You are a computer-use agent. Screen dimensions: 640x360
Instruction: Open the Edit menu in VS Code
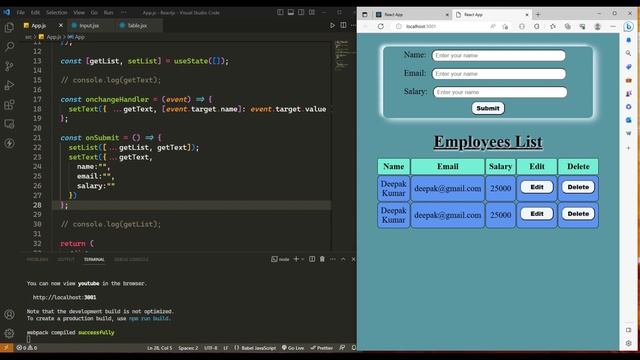pyautogui.click(x=36, y=12)
